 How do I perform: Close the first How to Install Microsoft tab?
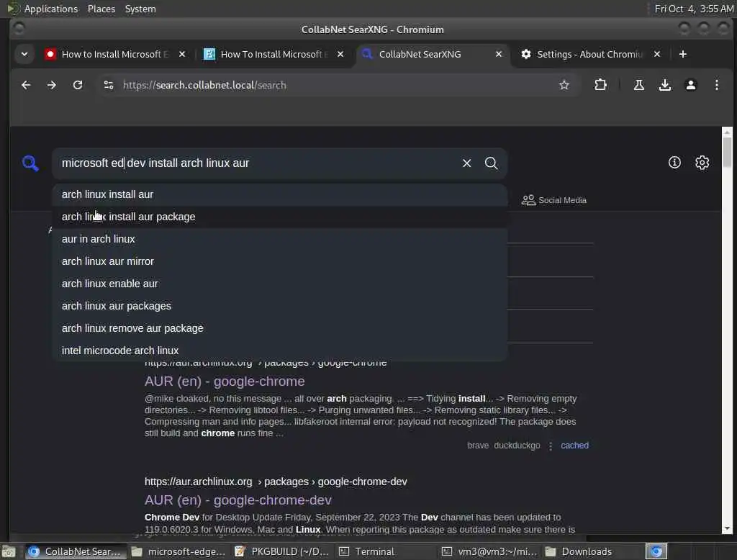click(x=182, y=54)
